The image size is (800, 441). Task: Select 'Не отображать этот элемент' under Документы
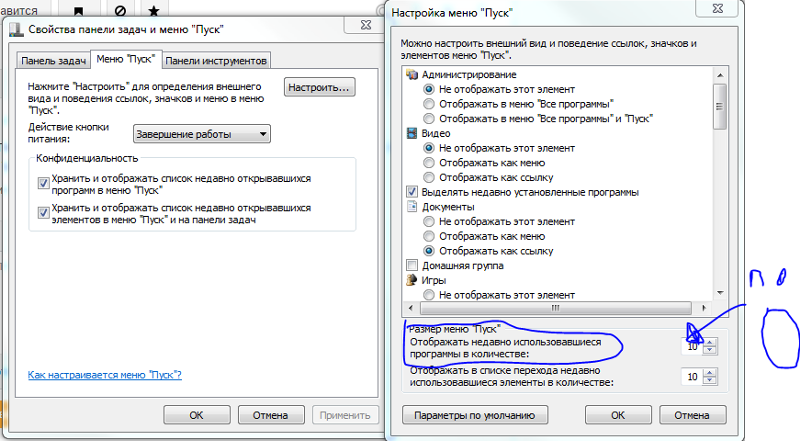pyautogui.click(x=430, y=221)
